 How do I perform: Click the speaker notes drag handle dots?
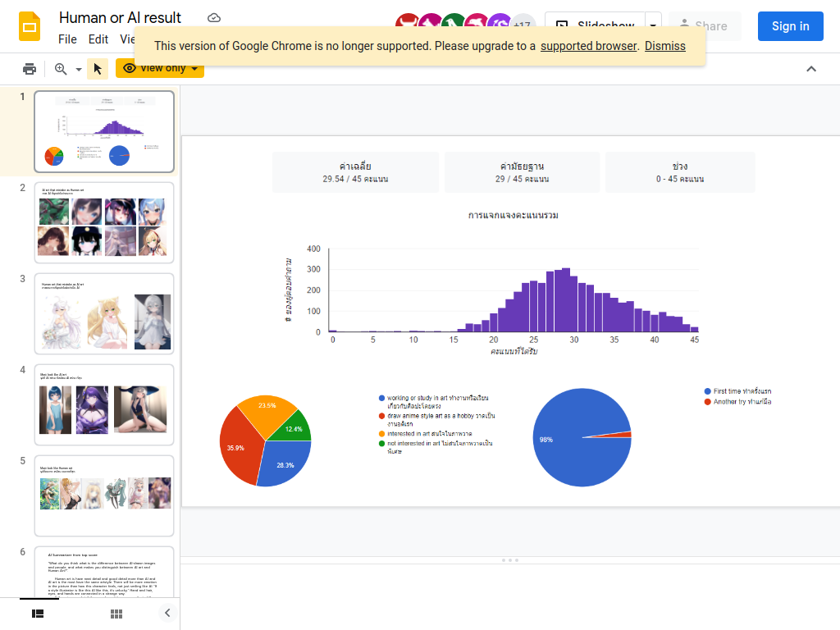[x=510, y=559]
